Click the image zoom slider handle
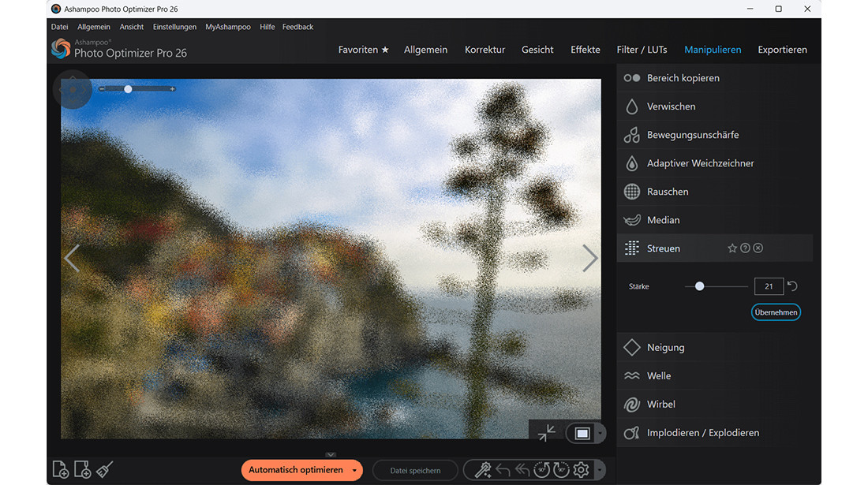The image size is (868, 485). point(128,89)
